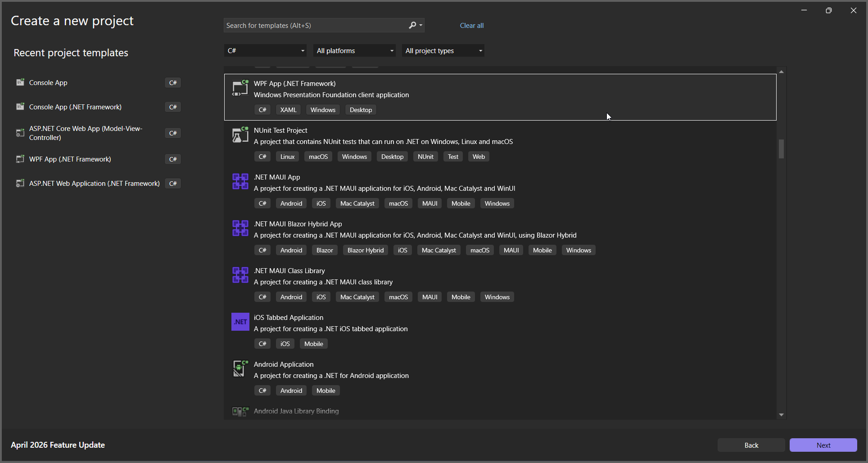Click Mac Catalyst tag on .NET MAUI Class Library

(357, 297)
